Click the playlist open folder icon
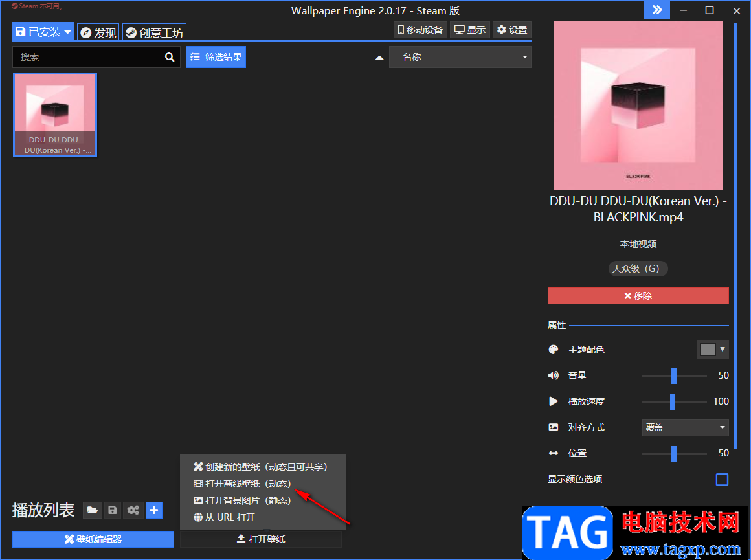Screen dimensions: 751x560 point(93,510)
